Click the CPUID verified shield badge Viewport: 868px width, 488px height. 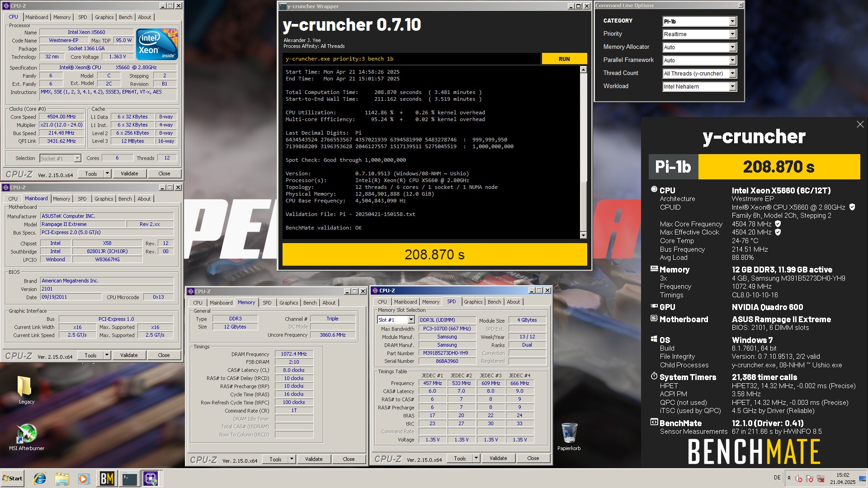tap(852, 207)
